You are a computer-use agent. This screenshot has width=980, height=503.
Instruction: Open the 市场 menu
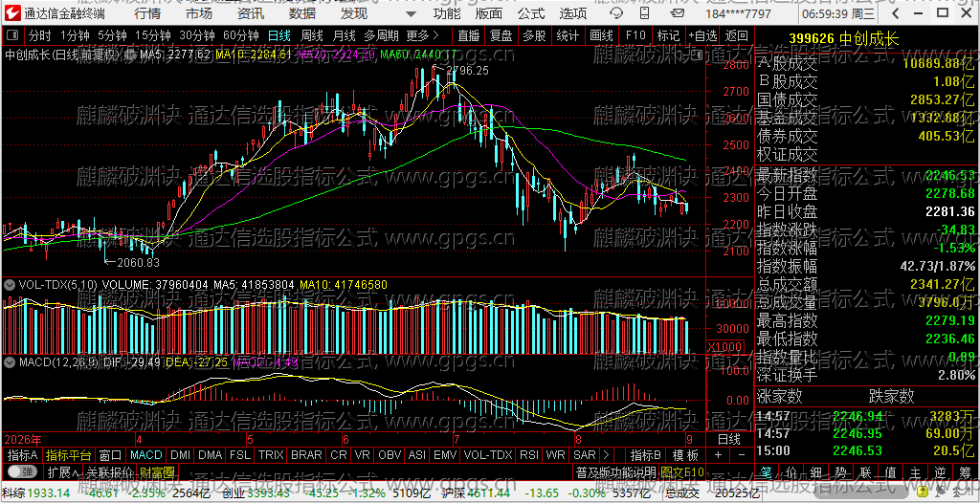coord(199,13)
